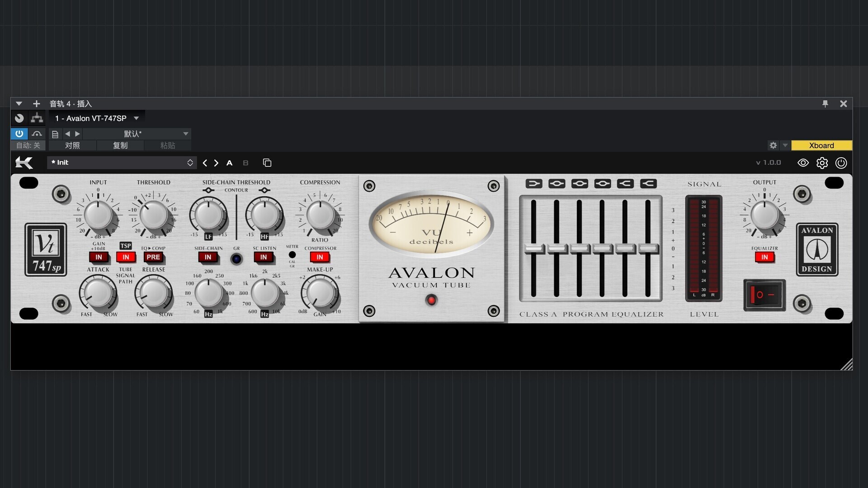Viewport: 868px width, 488px height.
Task: Click the 复制 copy button
Action: point(120,145)
